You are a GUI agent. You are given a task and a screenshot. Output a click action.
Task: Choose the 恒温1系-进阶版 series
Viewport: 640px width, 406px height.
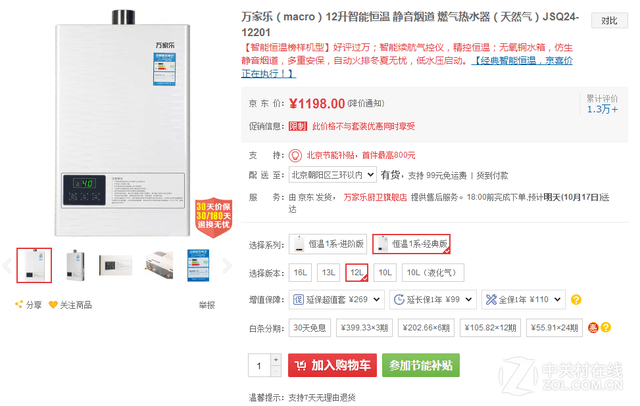pyautogui.click(x=328, y=244)
